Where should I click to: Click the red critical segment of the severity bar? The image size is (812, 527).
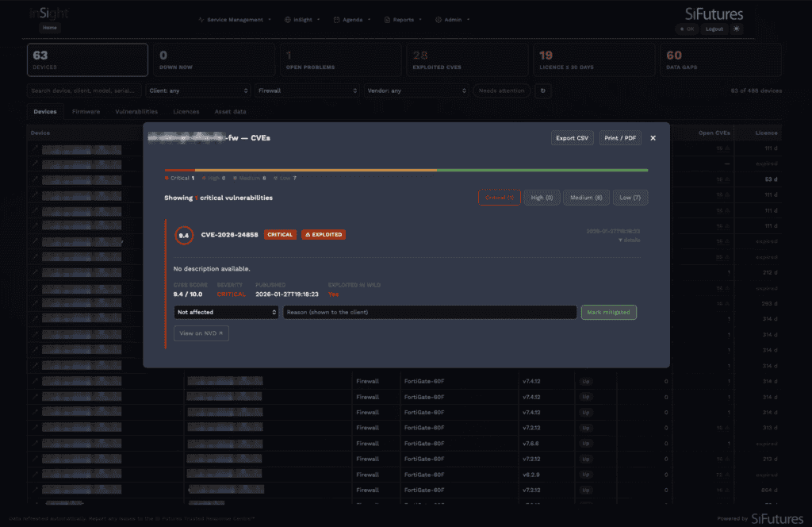pyautogui.click(x=179, y=170)
